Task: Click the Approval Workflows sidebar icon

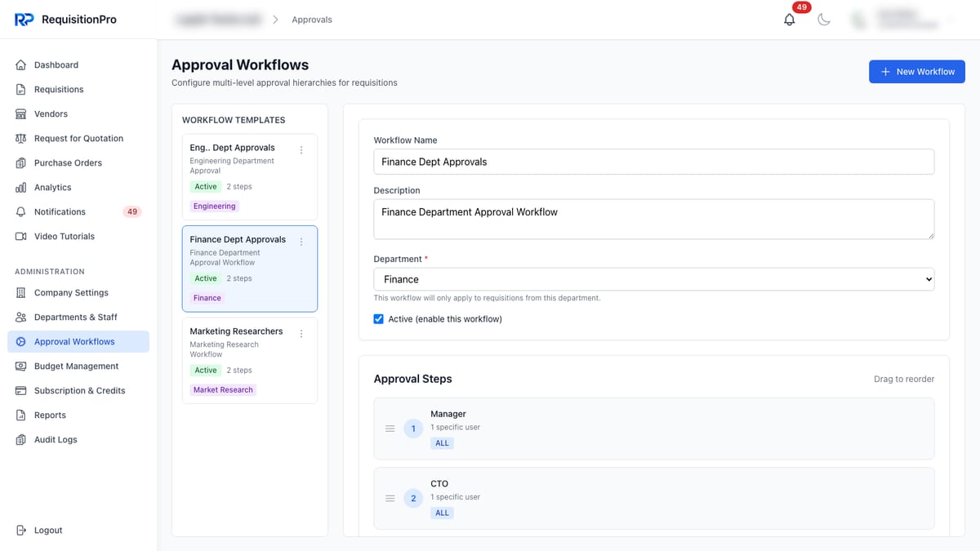Action: (21, 341)
